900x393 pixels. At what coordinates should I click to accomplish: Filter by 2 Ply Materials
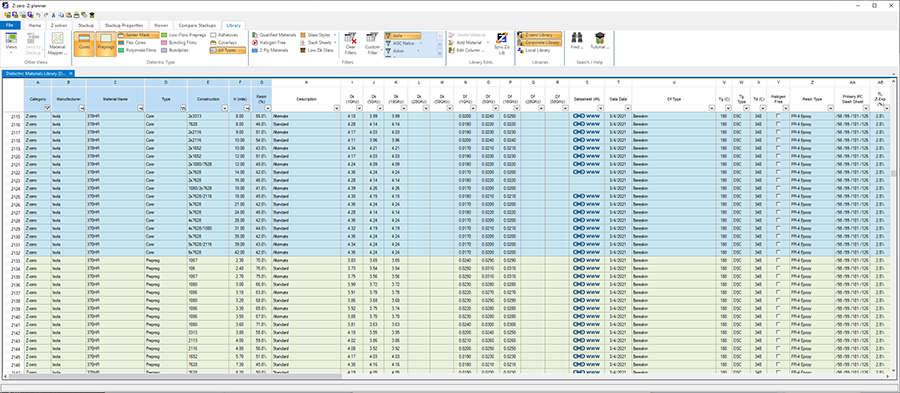pos(270,50)
